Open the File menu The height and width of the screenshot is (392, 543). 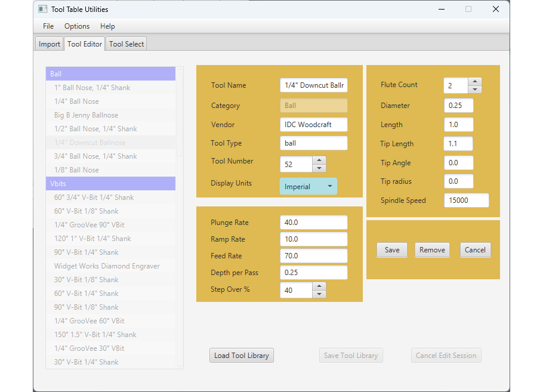click(48, 26)
